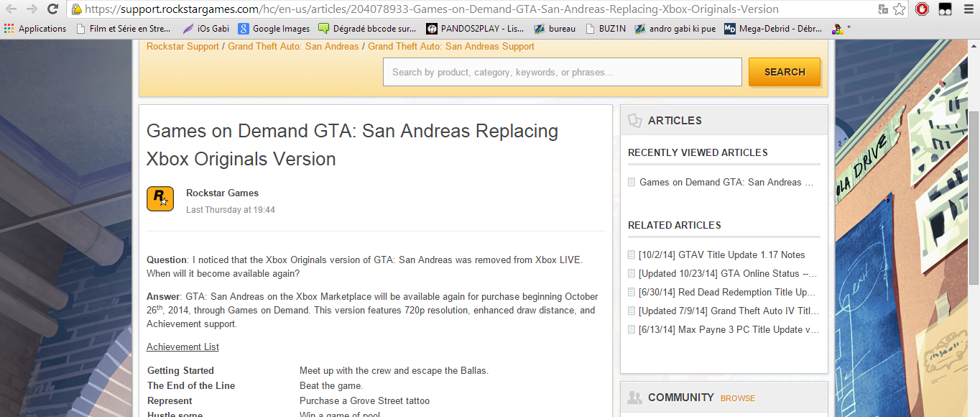
Task: Open the San Andreas Support breadcrumb link
Action: pyautogui.click(x=451, y=47)
